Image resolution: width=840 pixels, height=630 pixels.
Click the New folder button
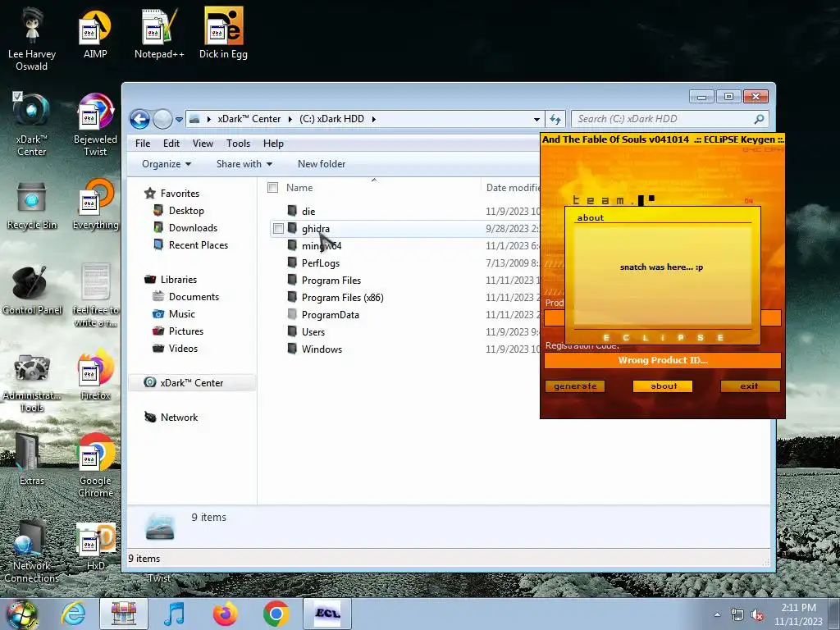322,164
